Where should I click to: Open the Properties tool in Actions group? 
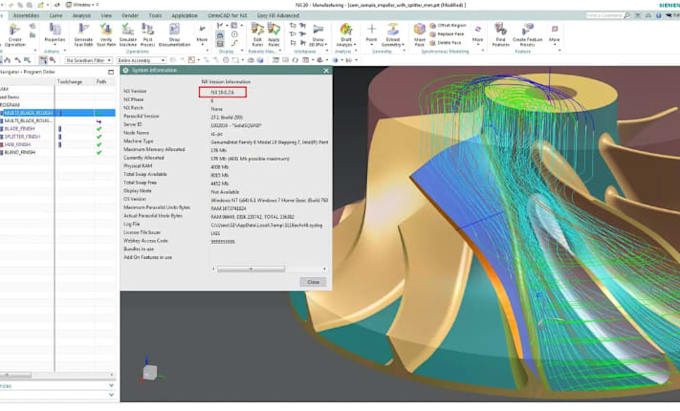pos(55,33)
